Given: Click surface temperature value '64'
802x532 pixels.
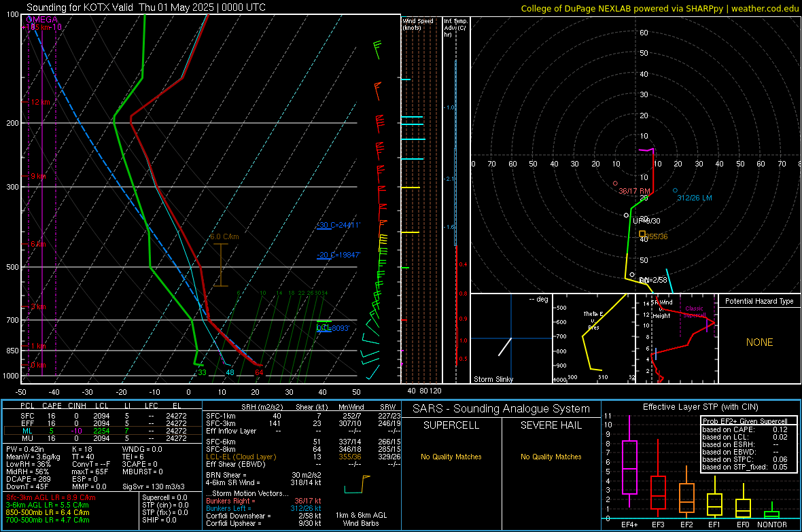Looking at the screenshot, I should [260, 372].
